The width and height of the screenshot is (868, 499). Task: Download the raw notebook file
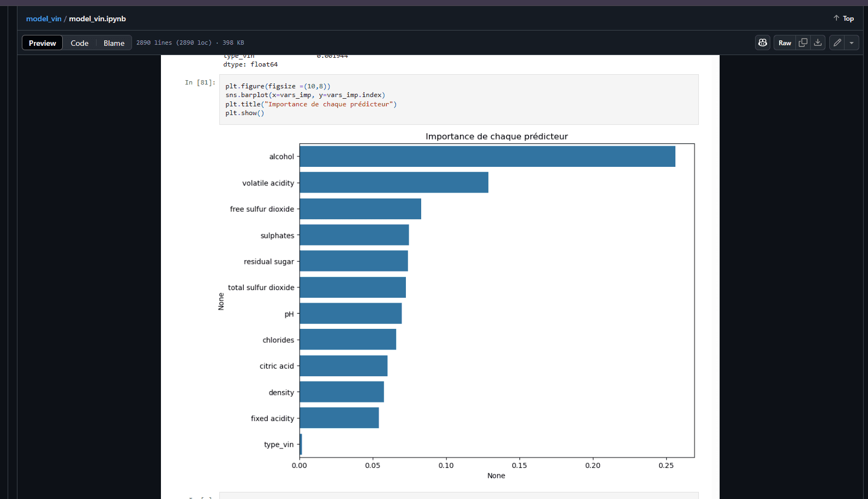coord(817,43)
